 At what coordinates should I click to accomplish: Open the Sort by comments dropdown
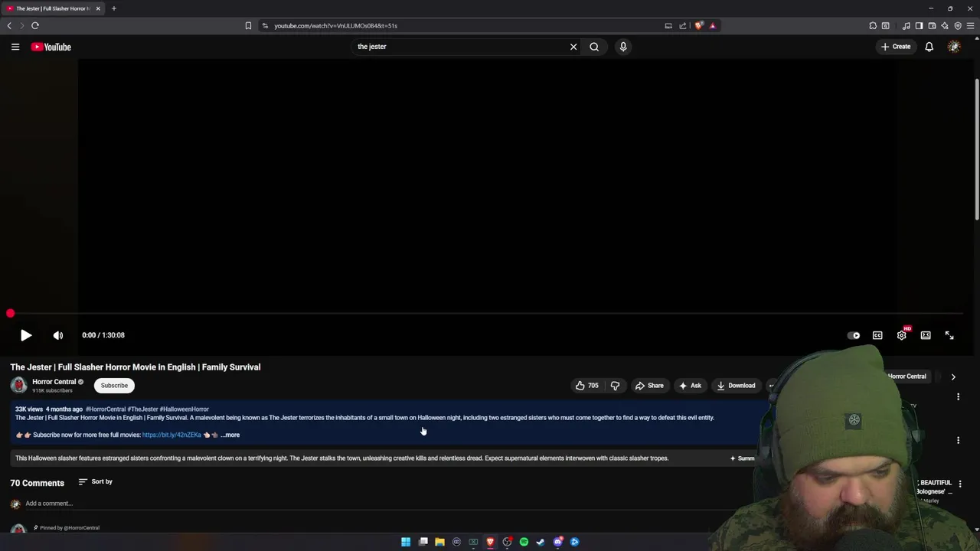[96, 482]
